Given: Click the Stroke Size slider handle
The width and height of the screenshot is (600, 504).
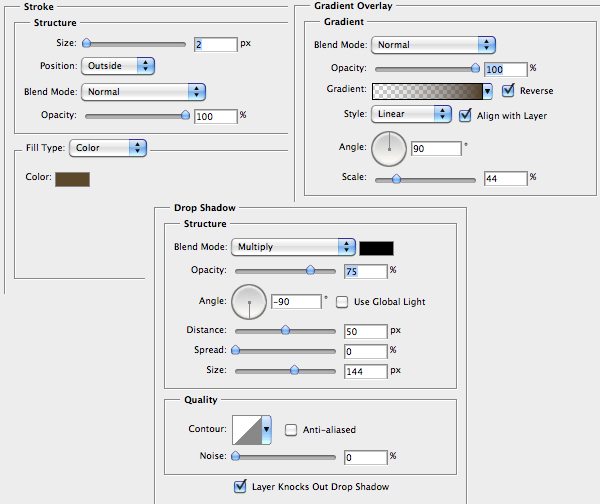Looking at the screenshot, I should 87,43.
